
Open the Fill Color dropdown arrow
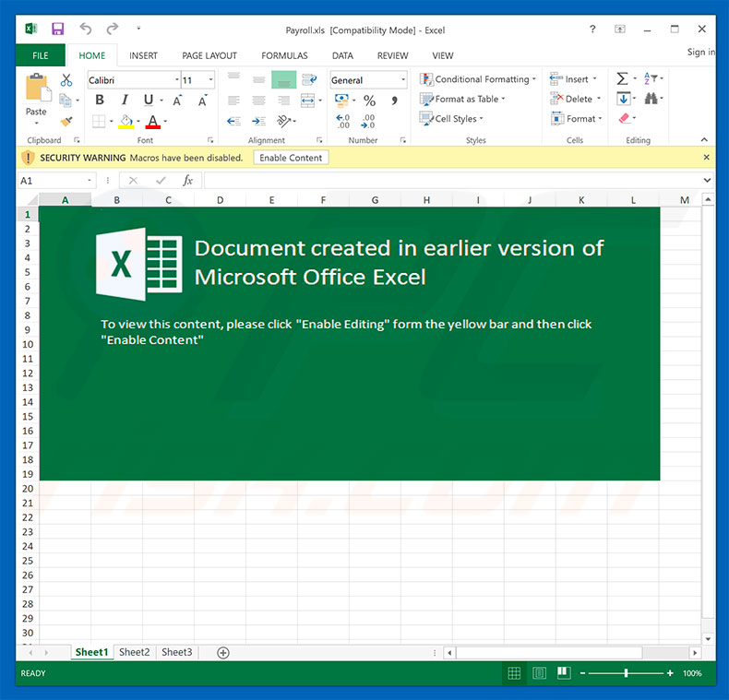point(138,122)
